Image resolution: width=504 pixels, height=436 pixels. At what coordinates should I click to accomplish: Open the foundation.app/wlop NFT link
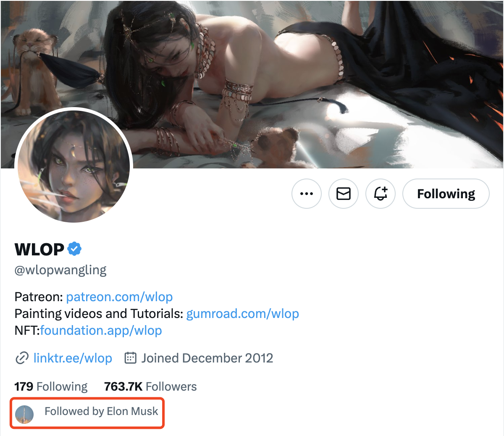(101, 331)
